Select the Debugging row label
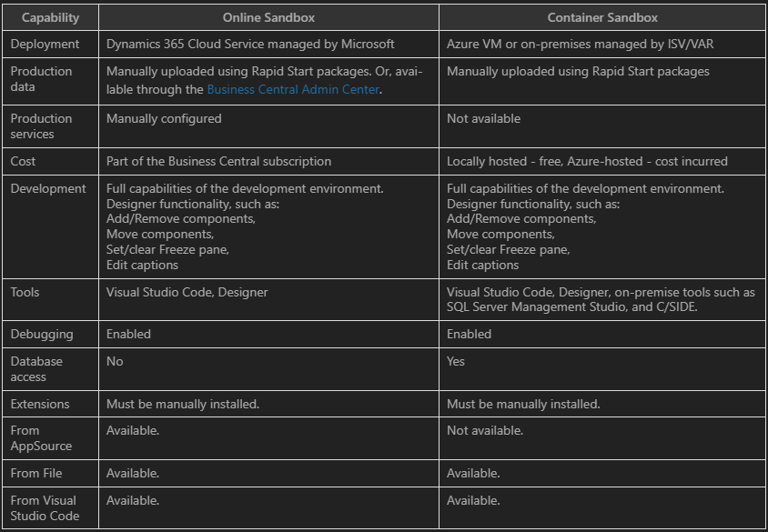Viewport: 768px width, 532px height. (42, 335)
